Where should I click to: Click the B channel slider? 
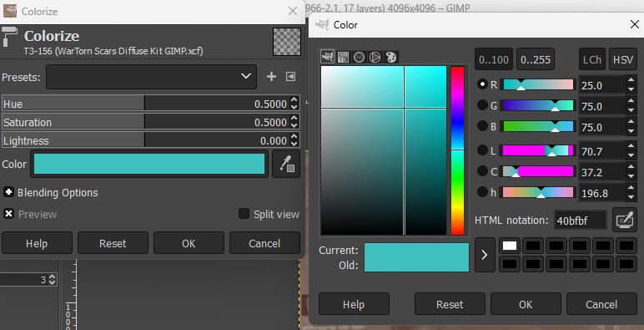(x=538, y=126)
